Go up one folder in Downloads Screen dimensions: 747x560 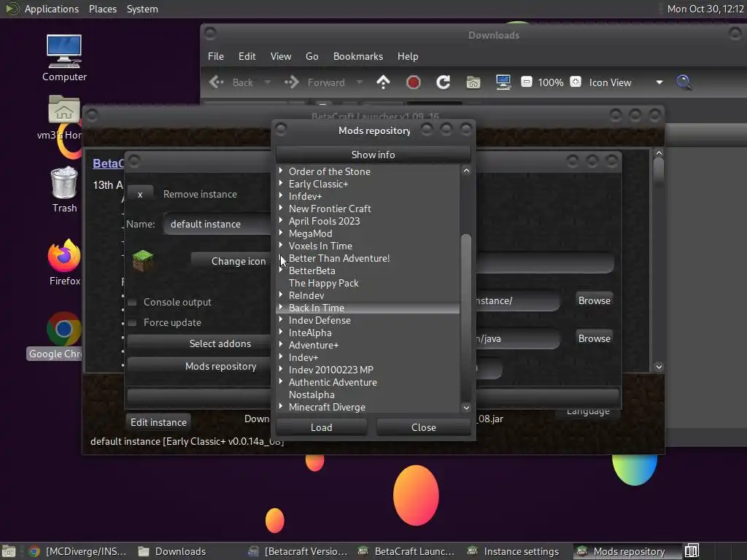[x=383, y=82]
